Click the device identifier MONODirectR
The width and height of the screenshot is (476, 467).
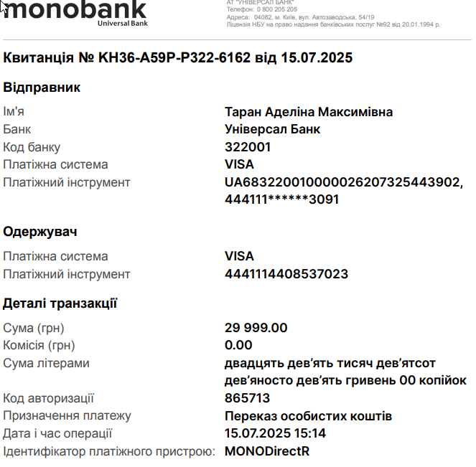(267, 451)
